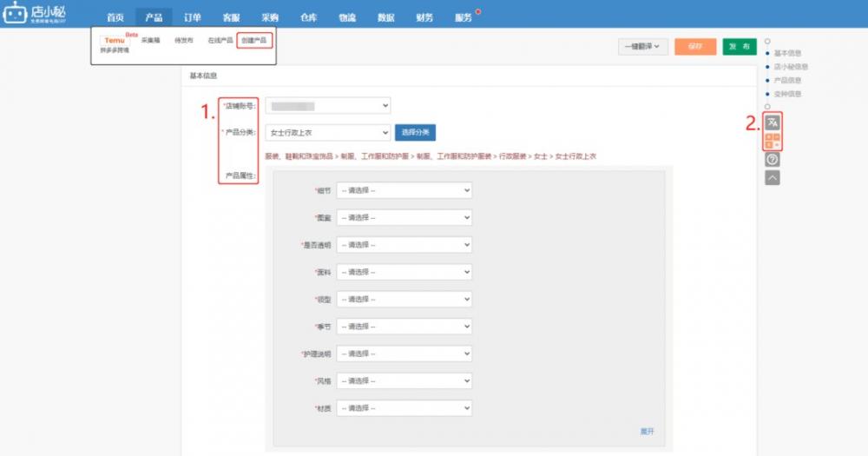Open the help question mark icon
868x456 pixels.
point(773,160)
